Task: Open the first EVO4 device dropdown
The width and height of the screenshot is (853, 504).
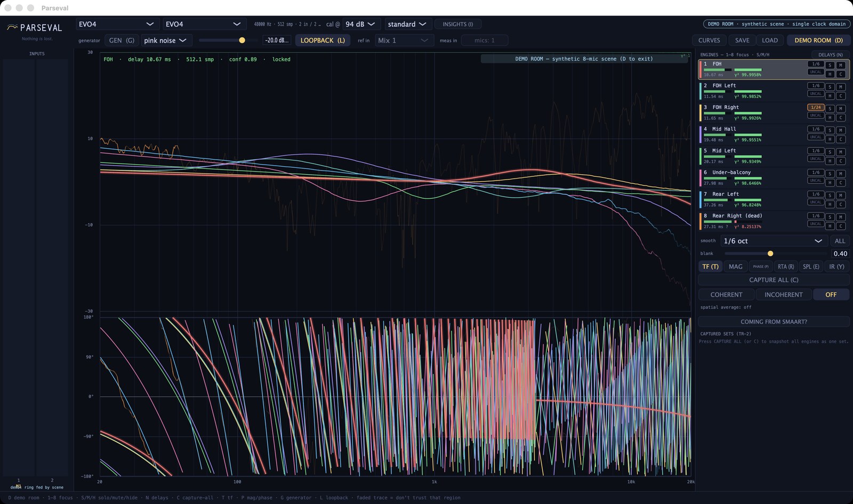Action: point(117,24)
